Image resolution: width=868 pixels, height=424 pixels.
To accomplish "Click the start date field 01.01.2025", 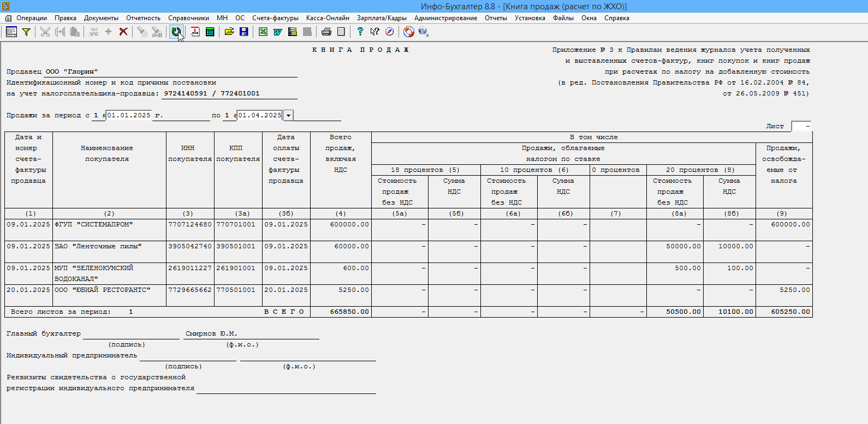I will pos(128,115).
